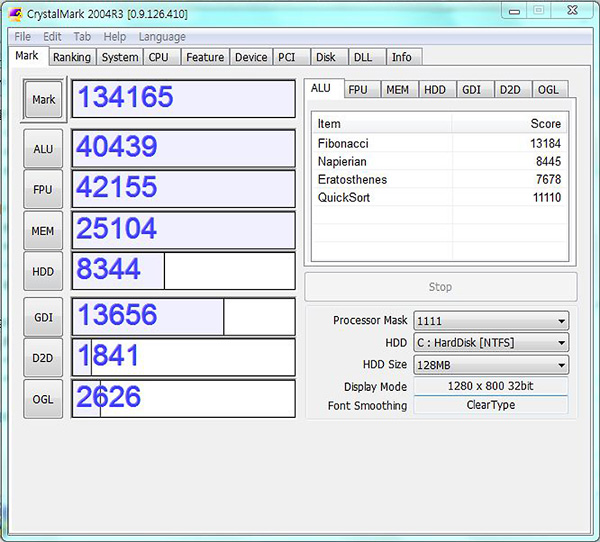Viewport: 600px width, 542px height.
Task: Click the CrystalMark title bar app icon
Action: (15, 15)
